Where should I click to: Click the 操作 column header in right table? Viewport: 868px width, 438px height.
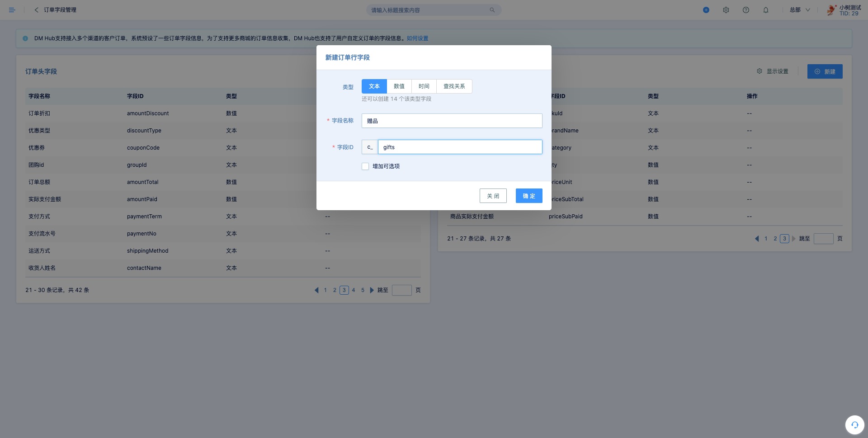(752, 96)
